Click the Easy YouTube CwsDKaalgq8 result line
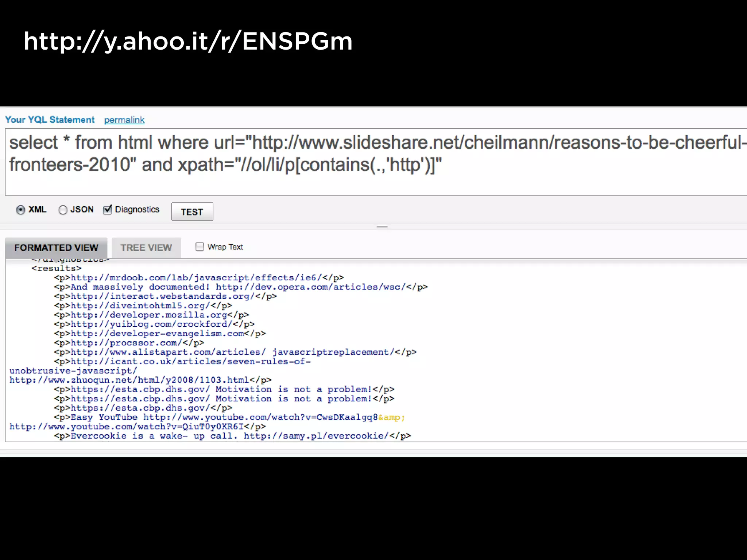747x560 pixels. [x=230, y=417]
